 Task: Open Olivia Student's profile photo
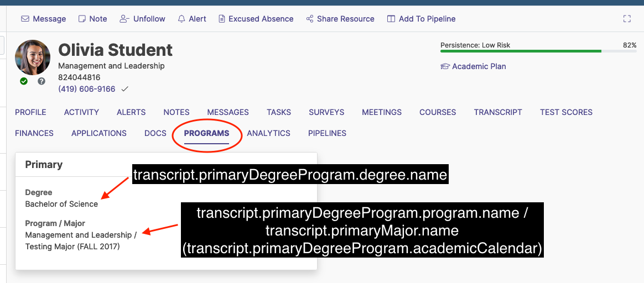click(x=33, y=57)
